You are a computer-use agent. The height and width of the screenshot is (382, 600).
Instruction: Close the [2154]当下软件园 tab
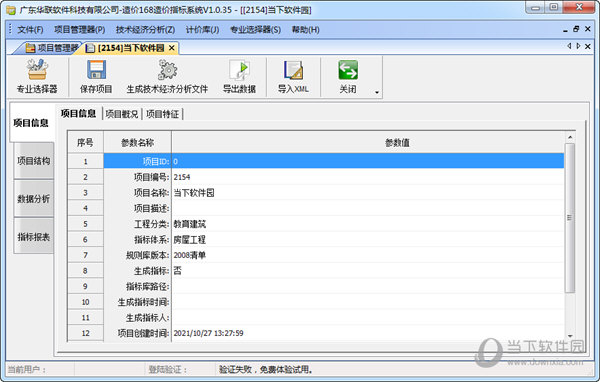click(172, 48)
